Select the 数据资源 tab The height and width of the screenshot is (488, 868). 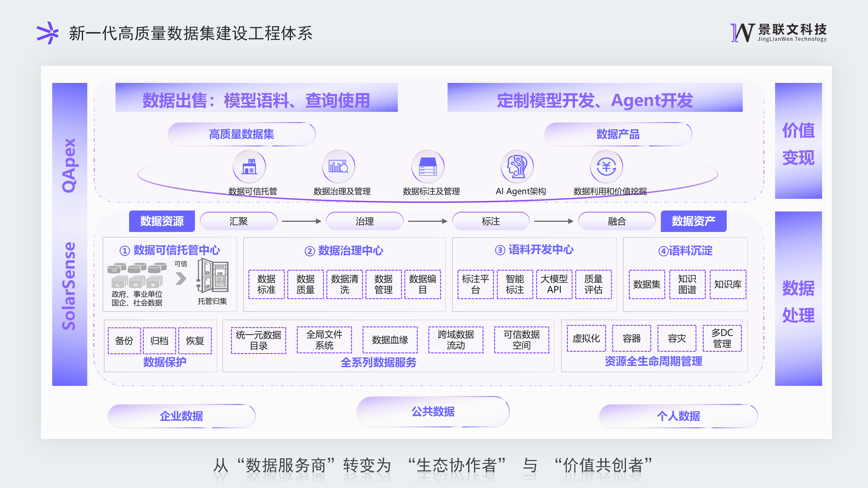(162, 221)
